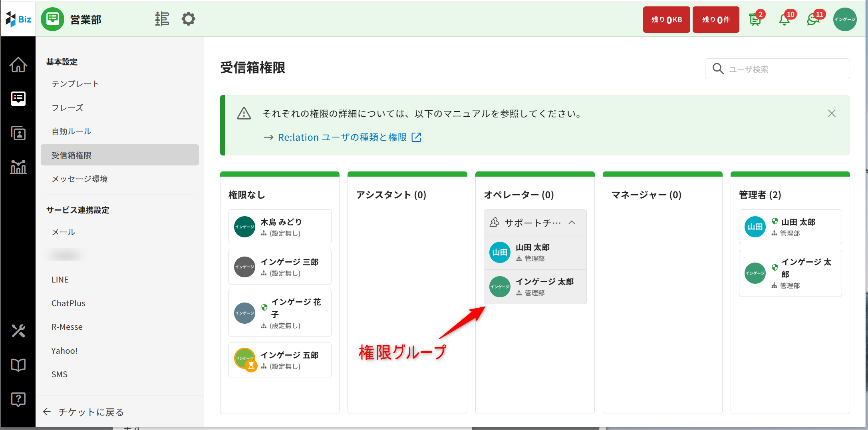Click the help question mark icon
Viewport: 868px width, 430px height.
click(18, 399)
